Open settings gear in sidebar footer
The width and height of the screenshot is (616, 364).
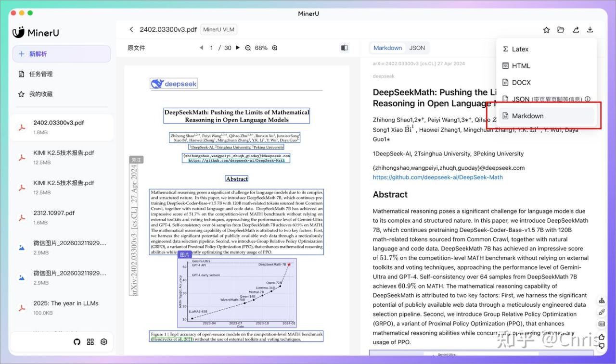pos(104,342)
